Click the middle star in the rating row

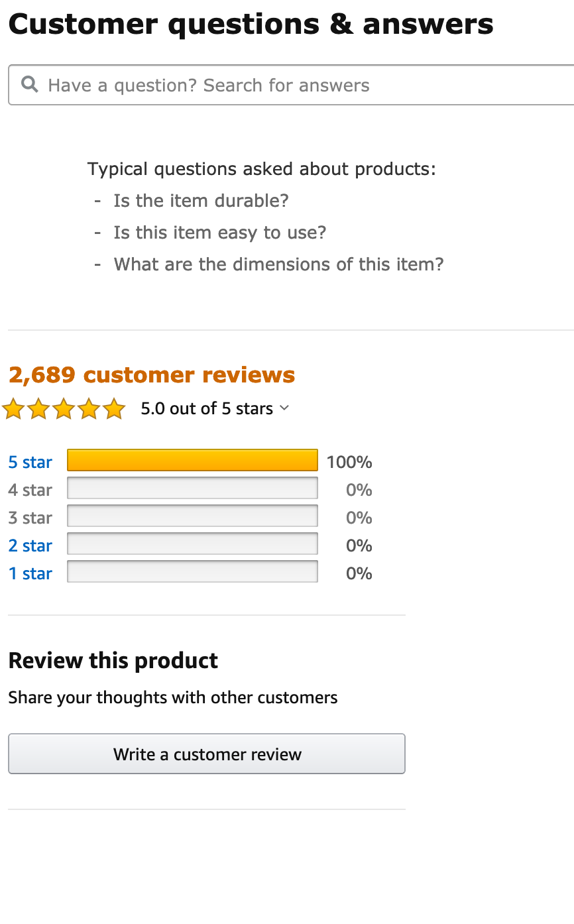coord(64,408)
